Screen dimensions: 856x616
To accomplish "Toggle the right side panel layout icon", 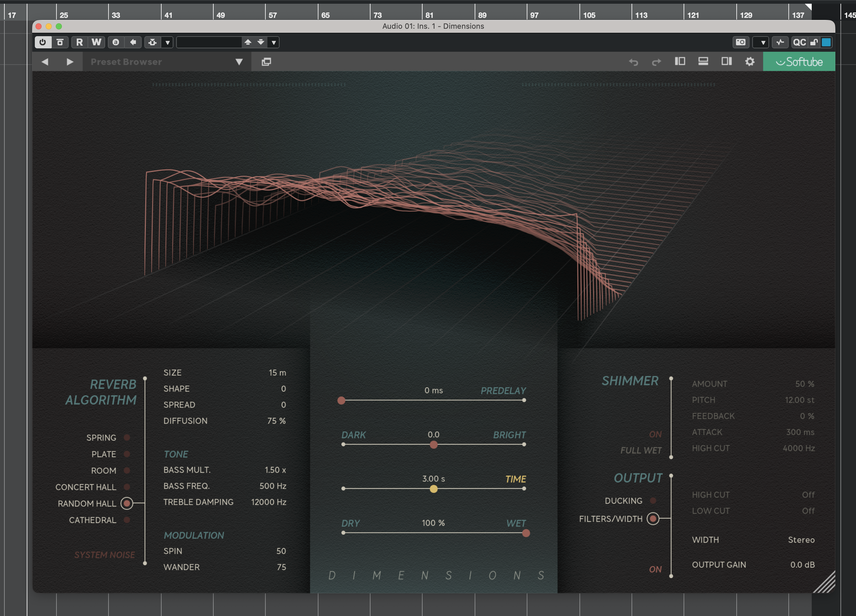I will pyautogui.click(x=726, y=62).
